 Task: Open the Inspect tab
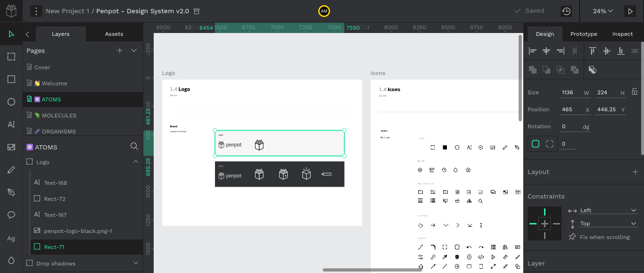pos(622,34)
